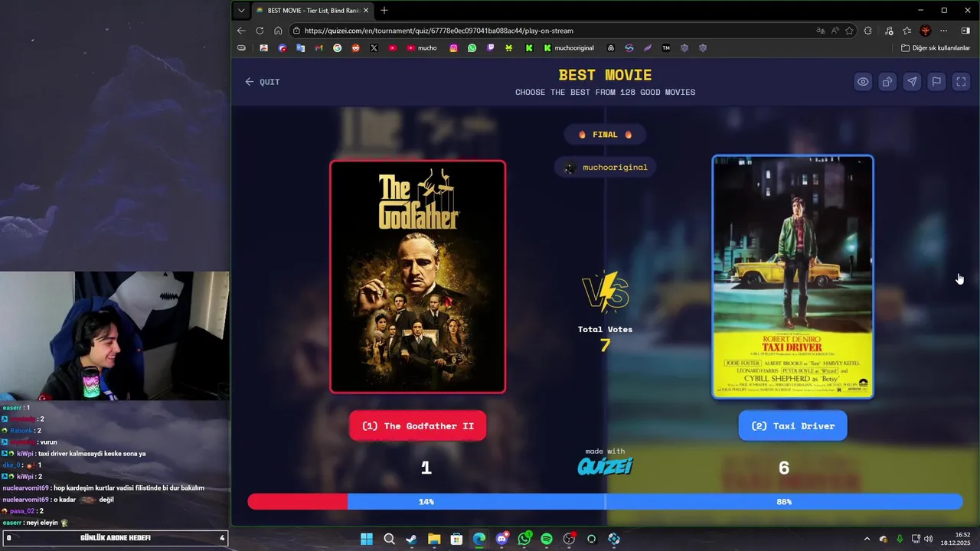The height and width of the screenshot is (551, 980).
Task: Click the report flag icon
Action: click(x=936, y=82)
